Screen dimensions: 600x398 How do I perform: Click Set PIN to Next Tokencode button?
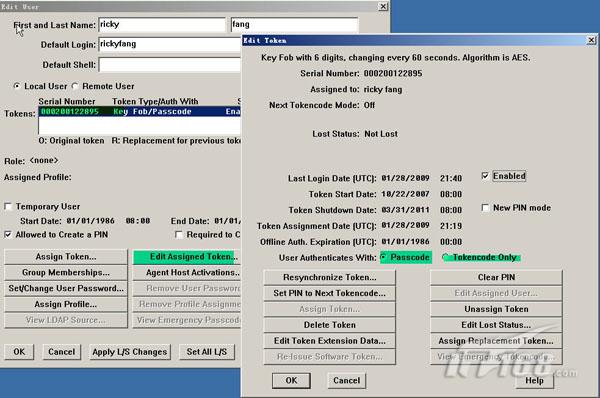tap(329, 293)
